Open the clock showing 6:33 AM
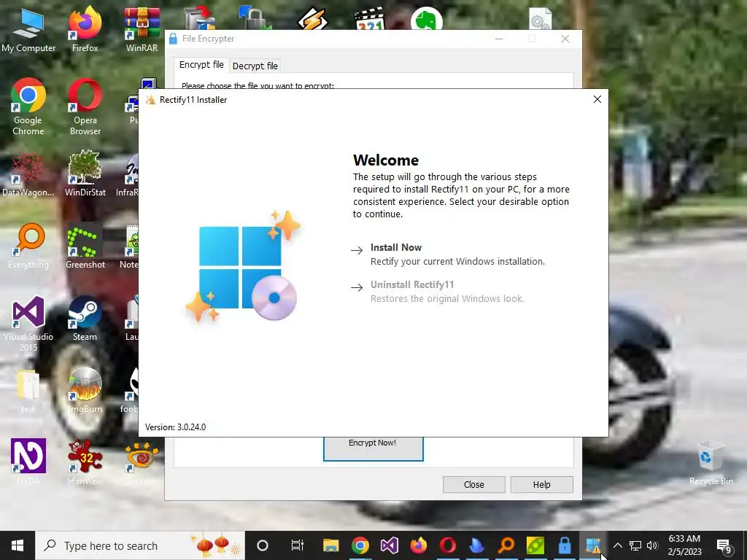 684,545
